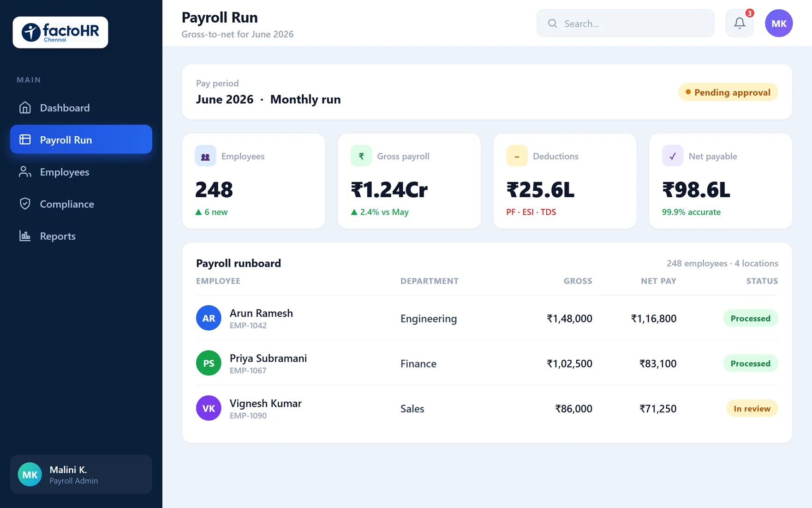Click the VK avatar for Vignesh Kumar

point(209,408)
